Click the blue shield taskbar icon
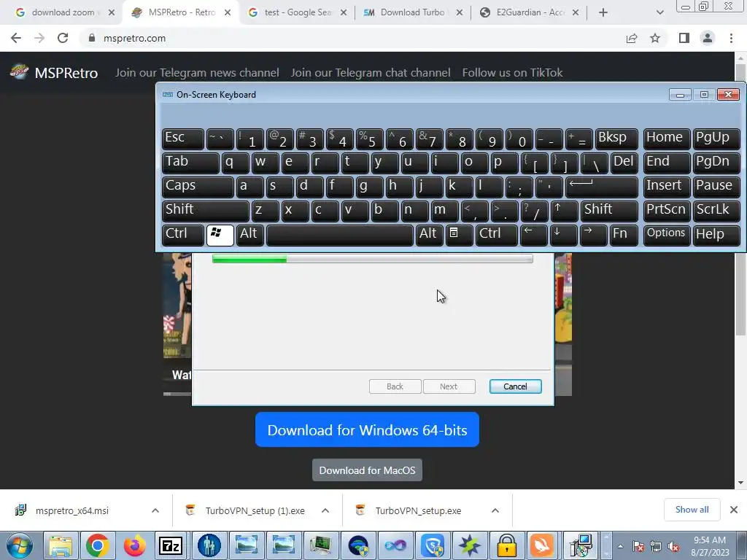The width and height of the screenshot is (747, 560). (x=432, y=545)
